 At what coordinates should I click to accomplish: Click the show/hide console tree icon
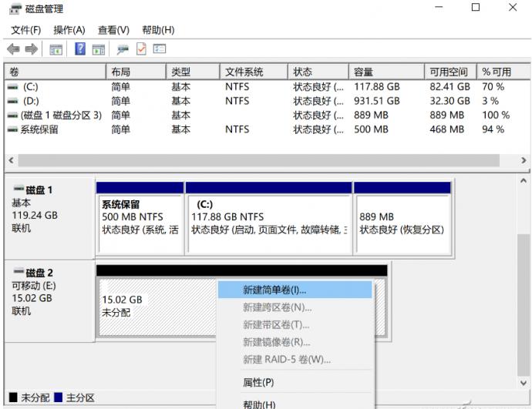(56, 49)
